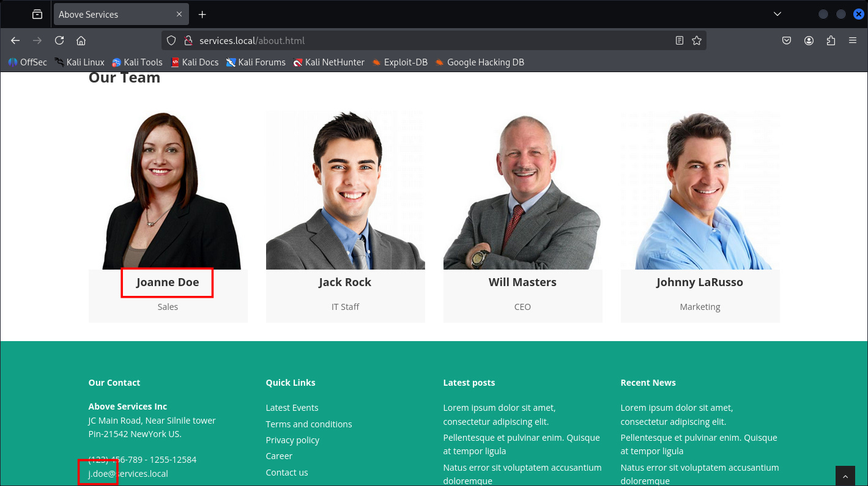Go to the browser Home page
This screenshot has width=868, height=486.
click(81, 40)
